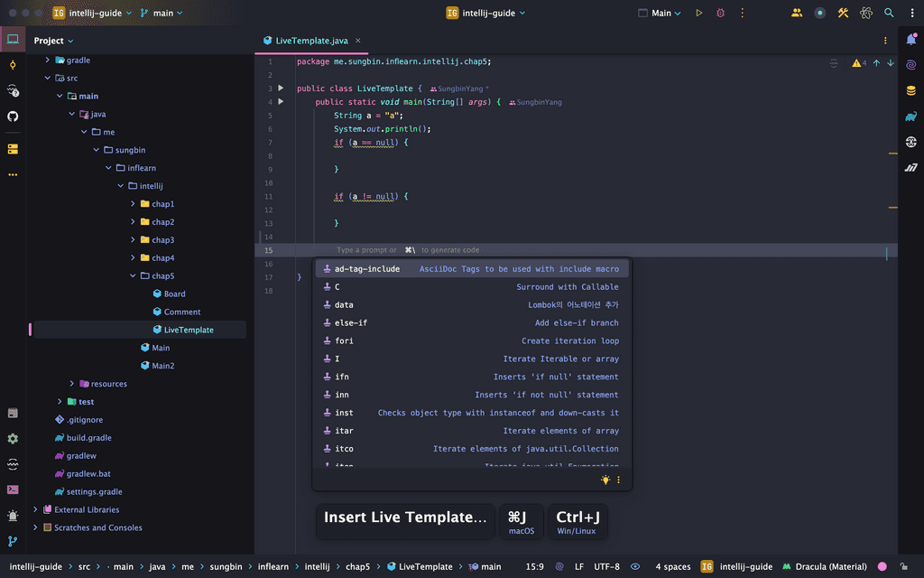Toggle the recording circle icon in toolbar
This screenshot has width=924, height=578.
coord(819,13)
